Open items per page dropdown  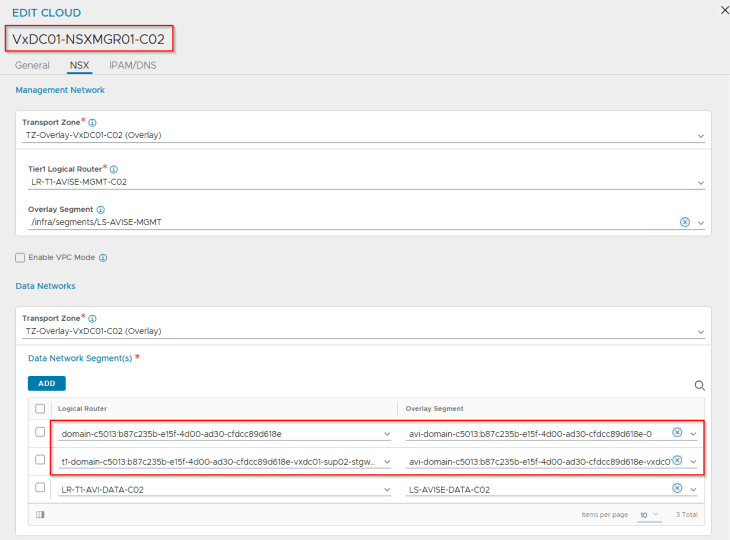650,514
